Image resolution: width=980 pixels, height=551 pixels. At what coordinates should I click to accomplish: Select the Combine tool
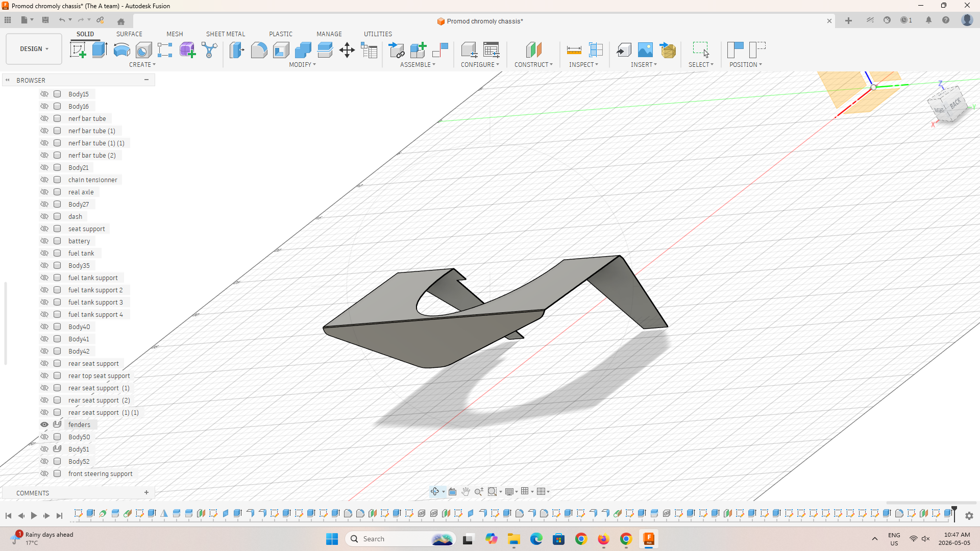coord(303,50)
